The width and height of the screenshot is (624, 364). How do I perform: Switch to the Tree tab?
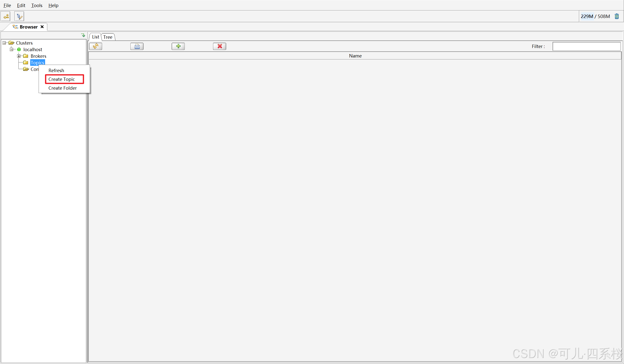[108, 37]
